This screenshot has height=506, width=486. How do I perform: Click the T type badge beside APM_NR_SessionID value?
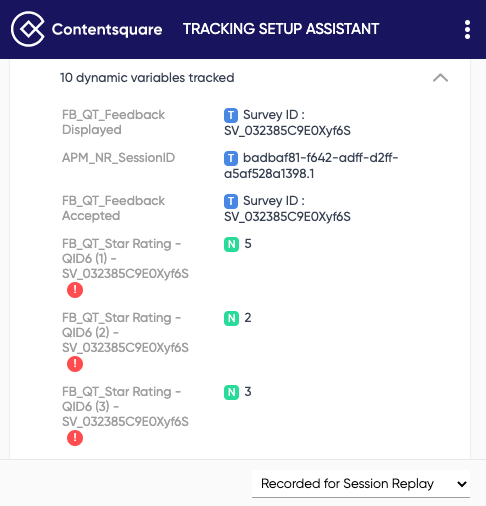(231, 158)
